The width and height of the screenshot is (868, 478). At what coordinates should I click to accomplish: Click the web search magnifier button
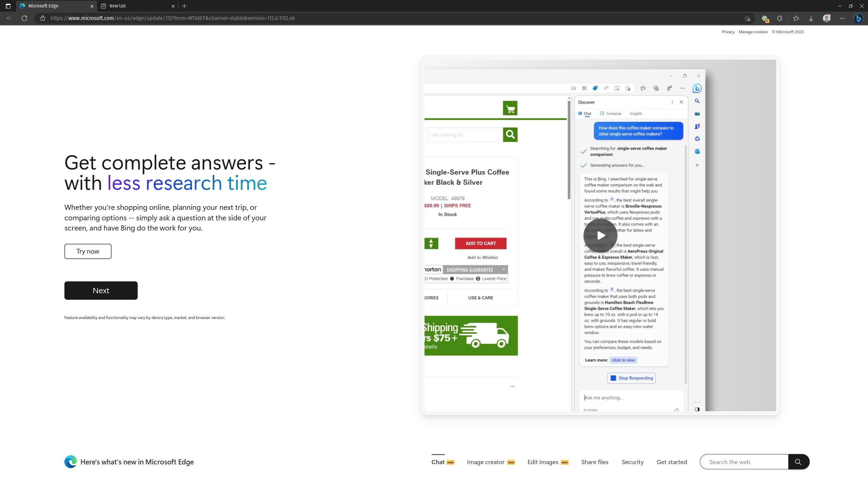(x=798, y=462)
